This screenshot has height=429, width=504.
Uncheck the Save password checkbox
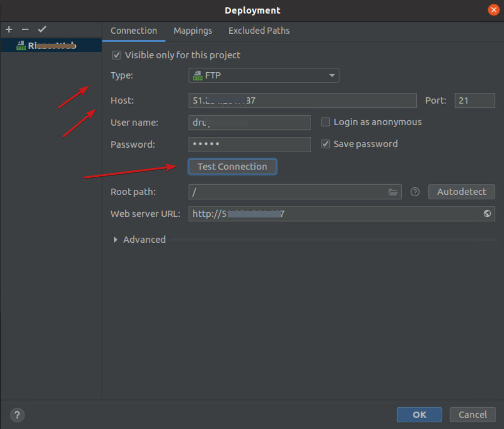point(325,144)
